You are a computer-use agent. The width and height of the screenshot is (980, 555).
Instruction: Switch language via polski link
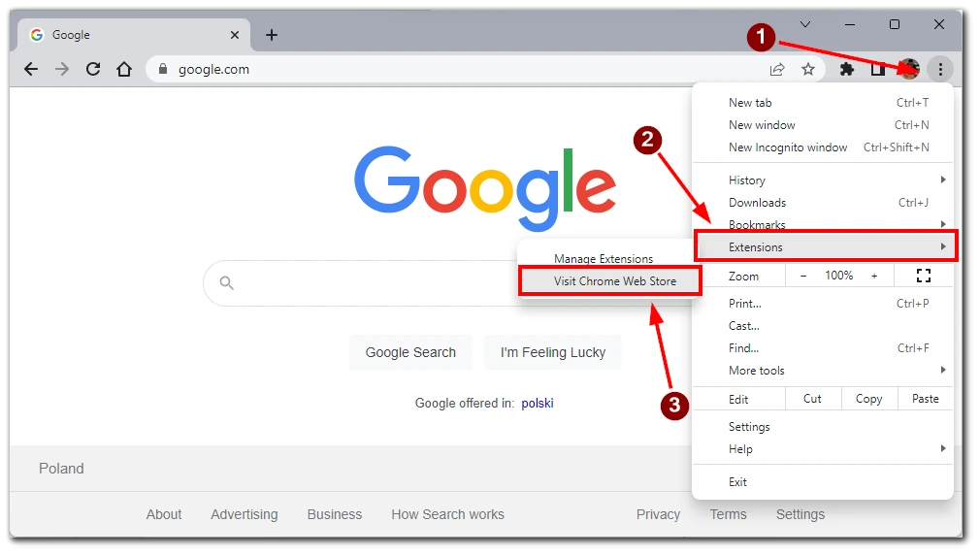point(538,403)
